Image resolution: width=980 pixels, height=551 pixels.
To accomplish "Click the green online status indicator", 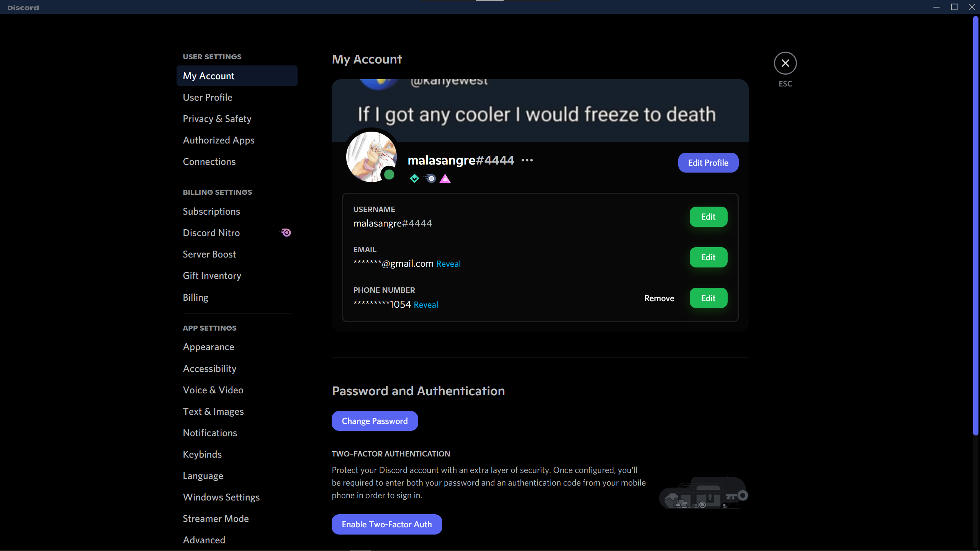I will pos(389,175).
